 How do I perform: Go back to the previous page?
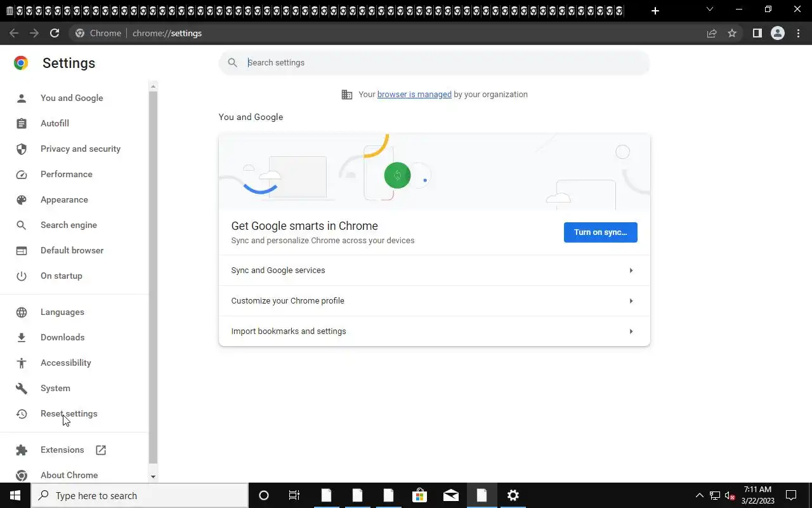[14, 33]
